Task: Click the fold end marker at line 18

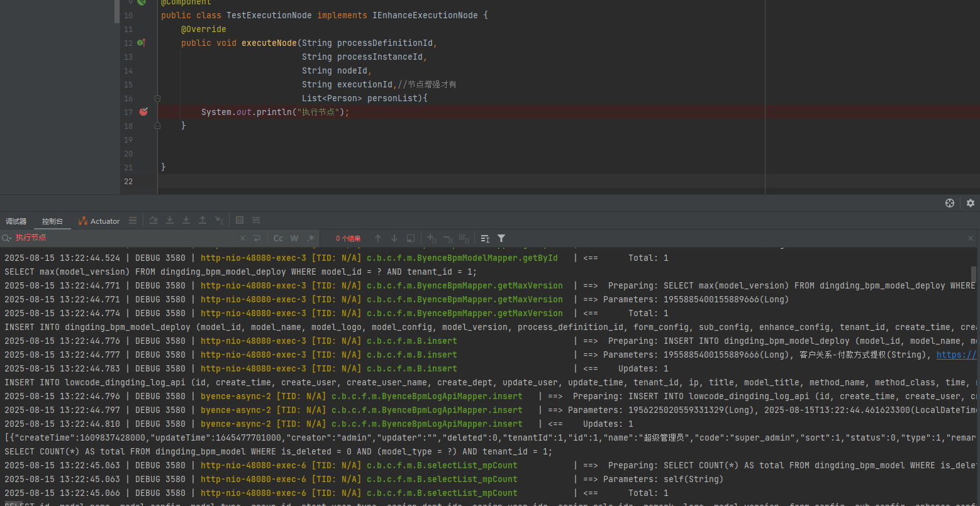Action: pyautogui.click(x=157, y=126)
